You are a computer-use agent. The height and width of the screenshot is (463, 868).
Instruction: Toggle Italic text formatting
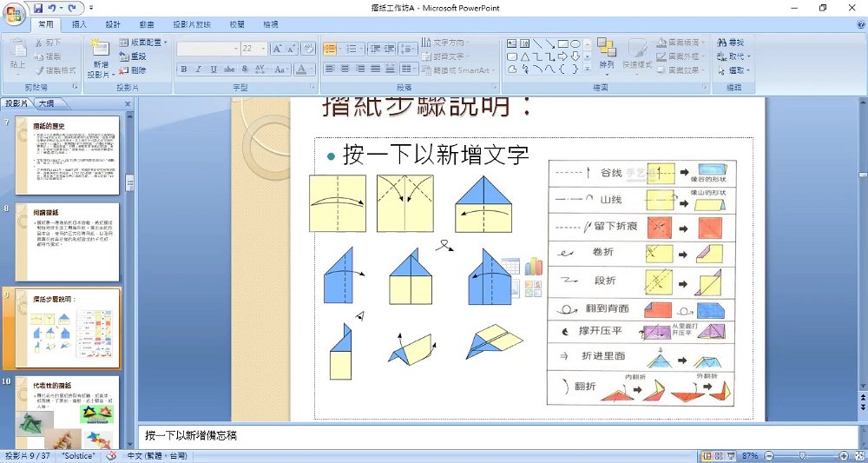pos(198,69)
